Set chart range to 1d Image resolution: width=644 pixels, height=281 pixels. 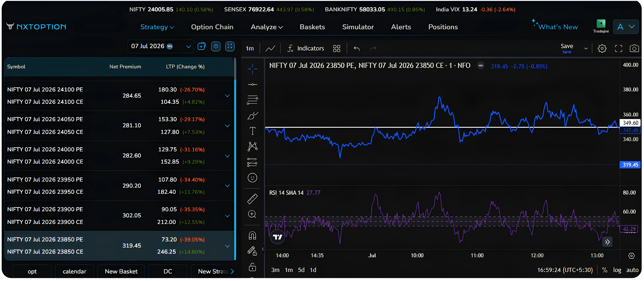coord(313,270)
